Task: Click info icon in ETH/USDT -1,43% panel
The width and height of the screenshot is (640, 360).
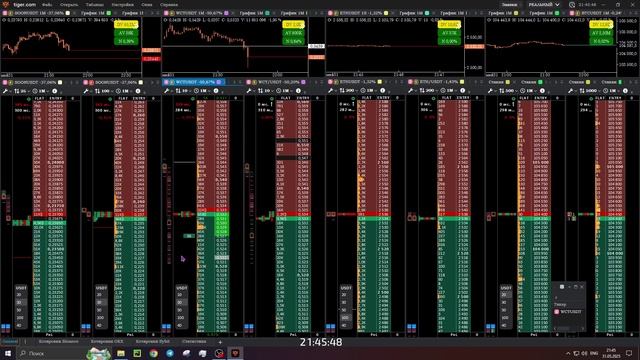Action: point(462,91)
